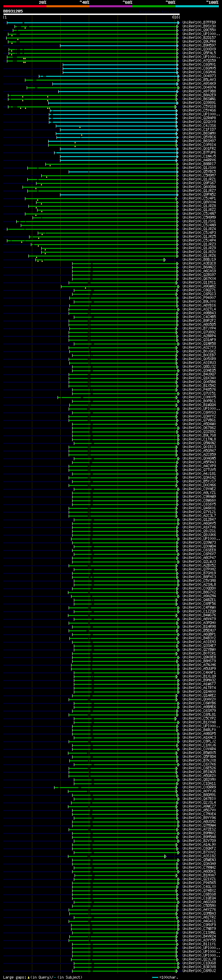Click the green alignment bar for UniRef100_B8BJ19

pos(101,260)
